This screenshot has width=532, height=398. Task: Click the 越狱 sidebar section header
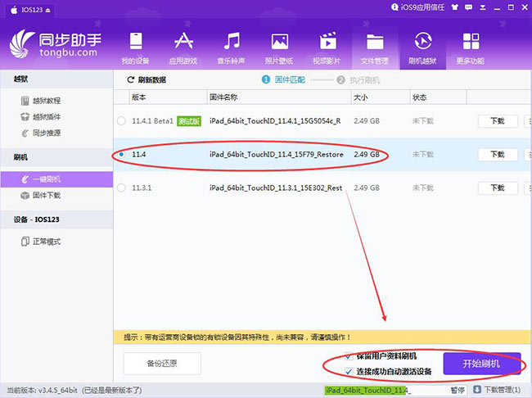56,79
